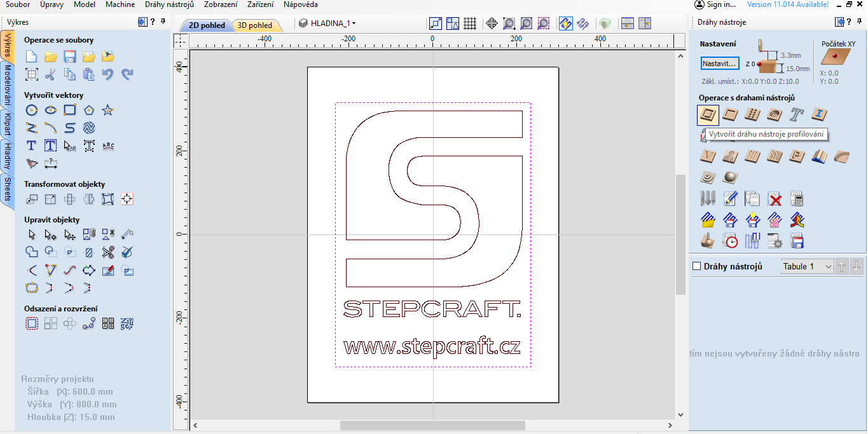Image resolution: width=868 pixels, height=434 pixels.
Task: Open the nesting parts icon
Action: point(127,323)
